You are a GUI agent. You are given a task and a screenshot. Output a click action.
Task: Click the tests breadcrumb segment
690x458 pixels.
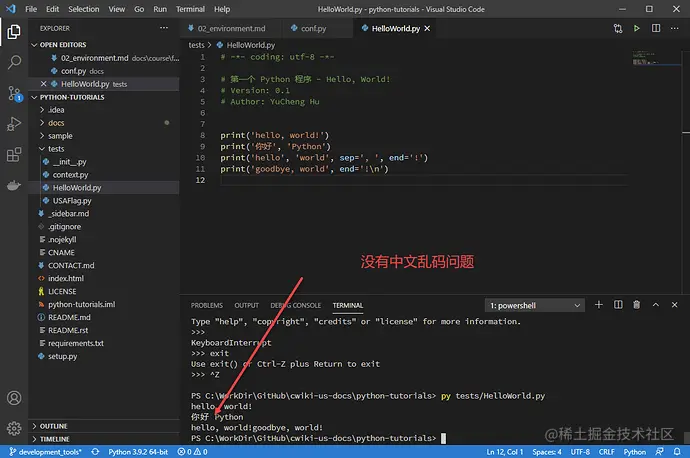click(x=196, y=45)
